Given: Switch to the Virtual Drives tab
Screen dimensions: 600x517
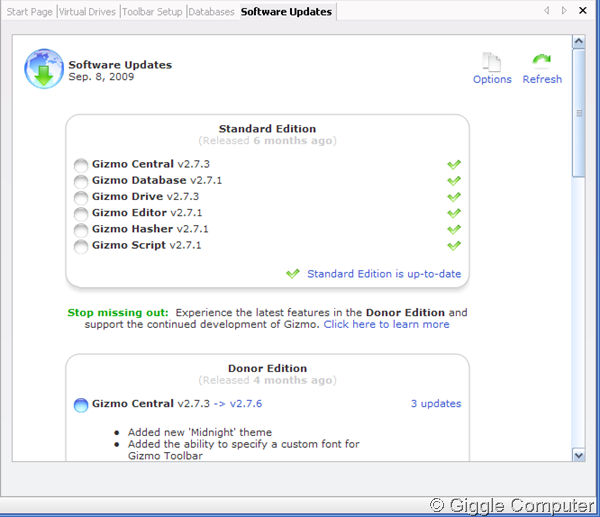Looking at the screenshot, I should click(87, 12).
